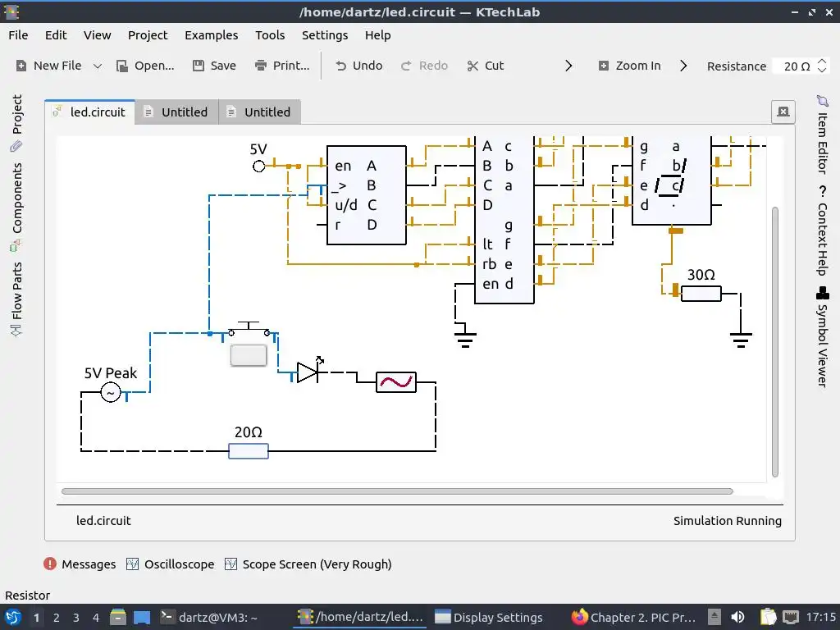This screenshot has width=840, height=630.
Task: Click the Cut toolbar button
Action: coord(486,66)
